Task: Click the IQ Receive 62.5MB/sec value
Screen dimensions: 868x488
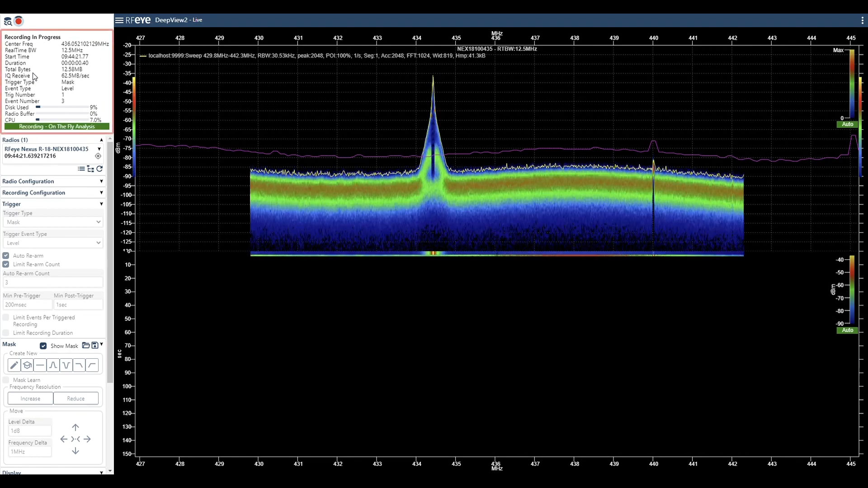Action: 75,76
